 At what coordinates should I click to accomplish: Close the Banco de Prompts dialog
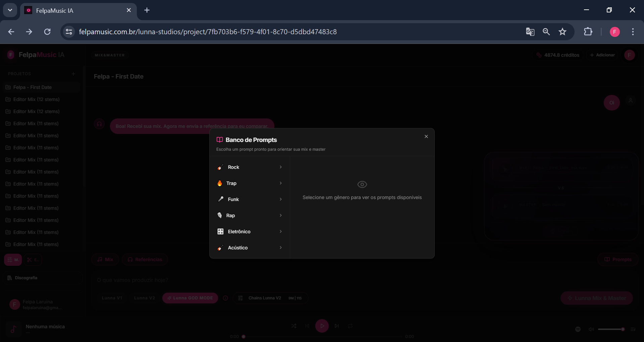(x=426, y=137)
